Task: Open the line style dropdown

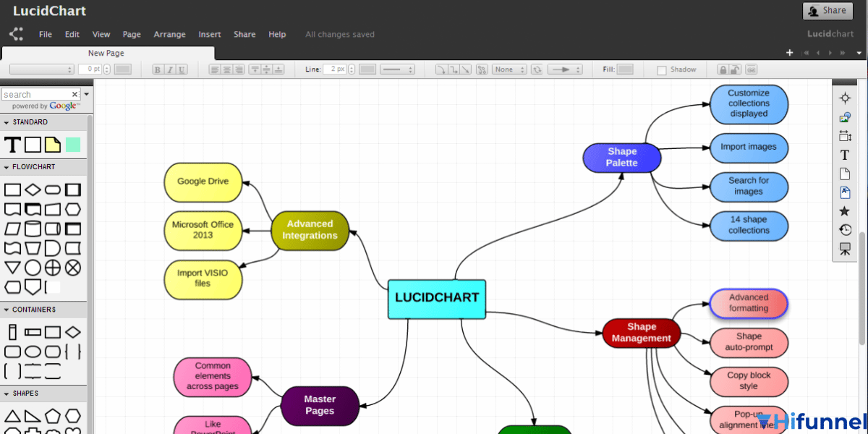Action: coord(398,69)
